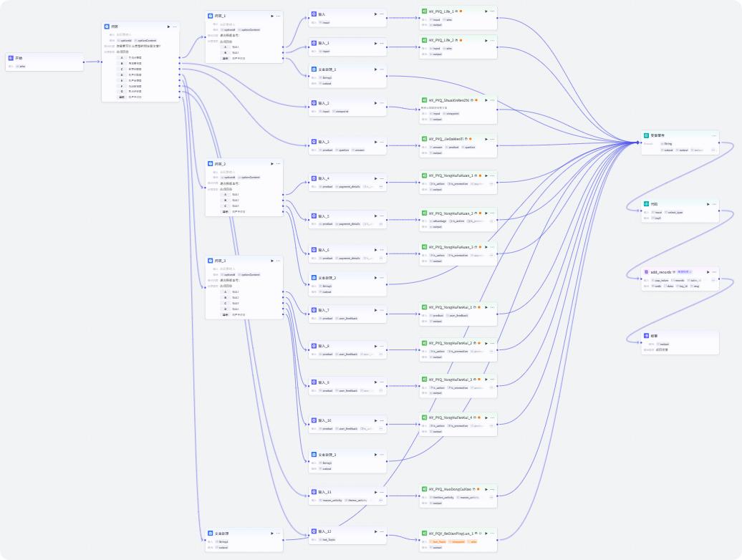742x560 pixels.
Task: Open the 问答_2 more-options menu
Action: (278, 164)
